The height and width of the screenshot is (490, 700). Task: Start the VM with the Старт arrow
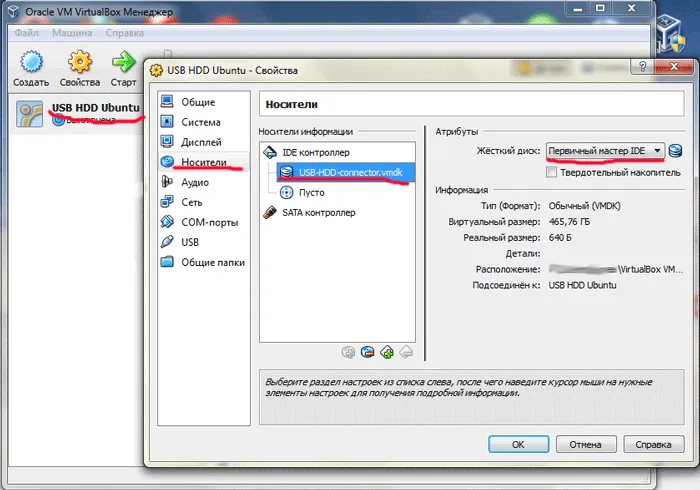[x=123, y=62]
